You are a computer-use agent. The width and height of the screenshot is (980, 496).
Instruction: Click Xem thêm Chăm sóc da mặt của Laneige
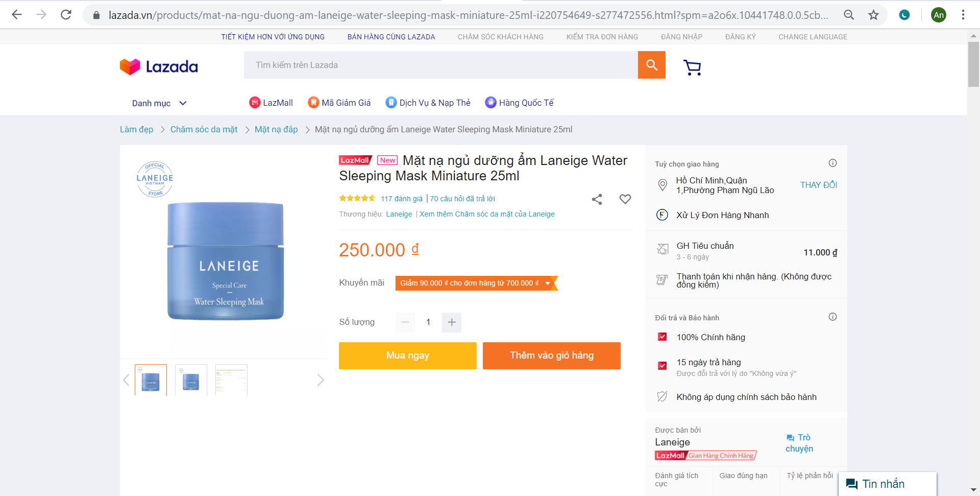[x=487, y=214]
